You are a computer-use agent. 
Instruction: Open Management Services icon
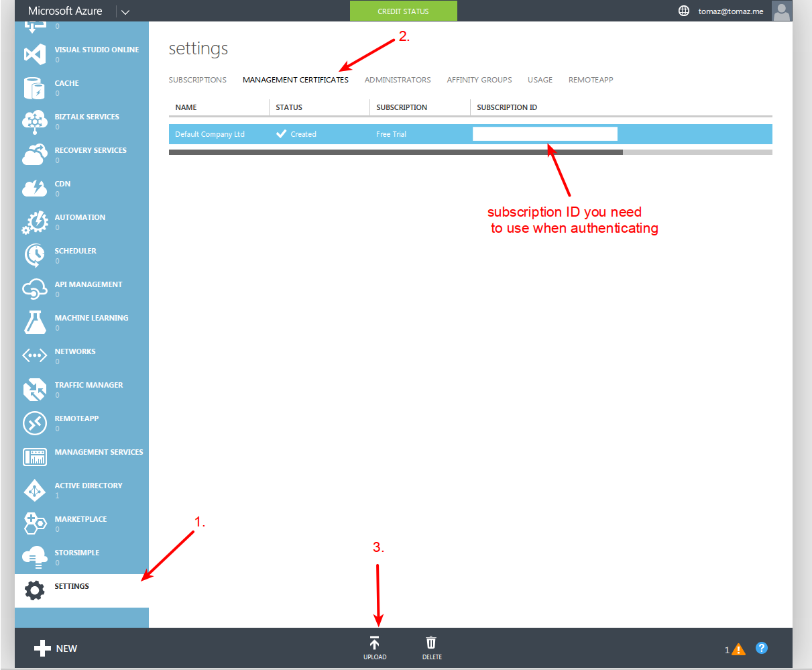tap(35, 457)
